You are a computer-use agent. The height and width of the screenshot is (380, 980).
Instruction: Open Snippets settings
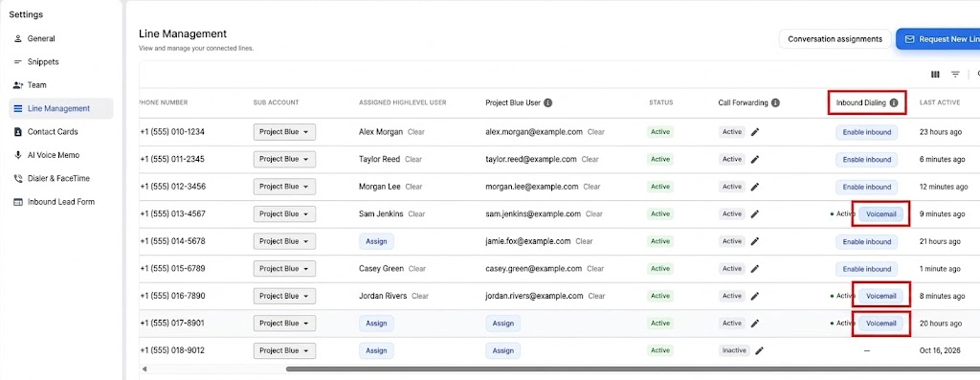point(60,62)
